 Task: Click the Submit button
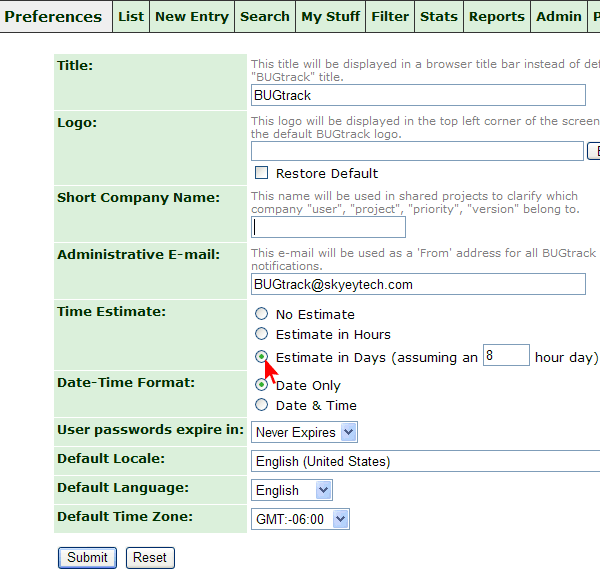[87, 558]
